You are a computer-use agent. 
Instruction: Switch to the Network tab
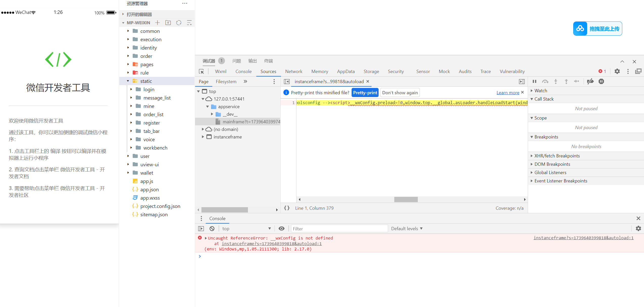click(294, 72)
